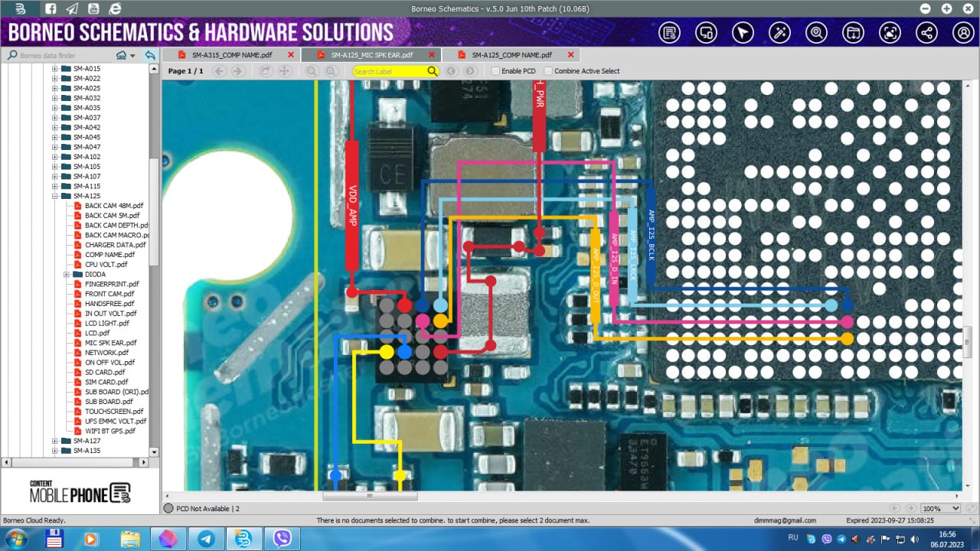This screenshot has height=551, width=980.
Task: Open file explorer from the taskbar
Action: pyautogui.click(x=130, y=539)
